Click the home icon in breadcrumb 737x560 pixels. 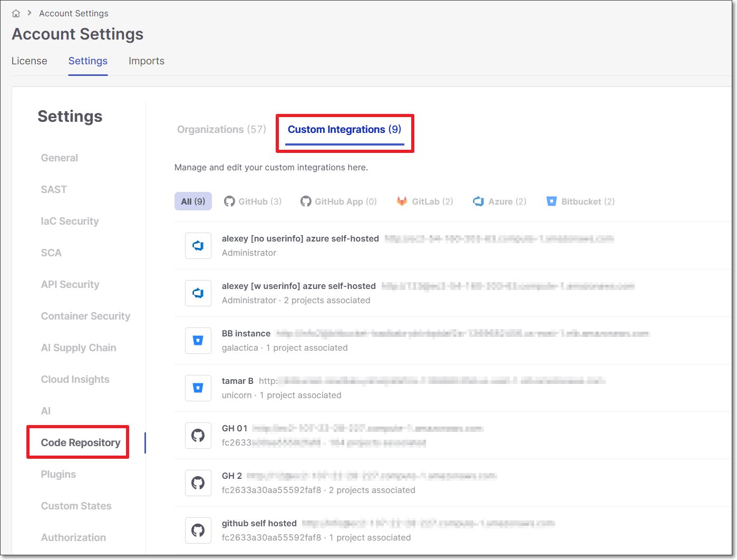coord(16,13)
